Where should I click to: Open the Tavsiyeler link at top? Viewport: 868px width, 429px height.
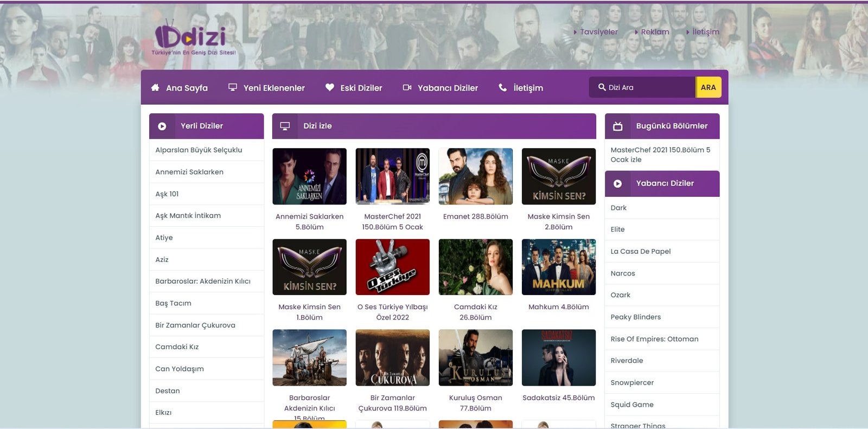[x=599, y=32]
